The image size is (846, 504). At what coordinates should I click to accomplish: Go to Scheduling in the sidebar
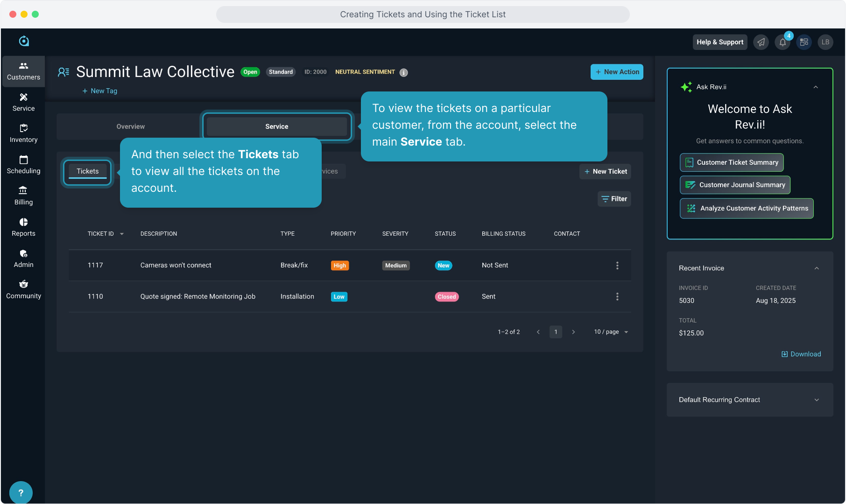point(23,165)
